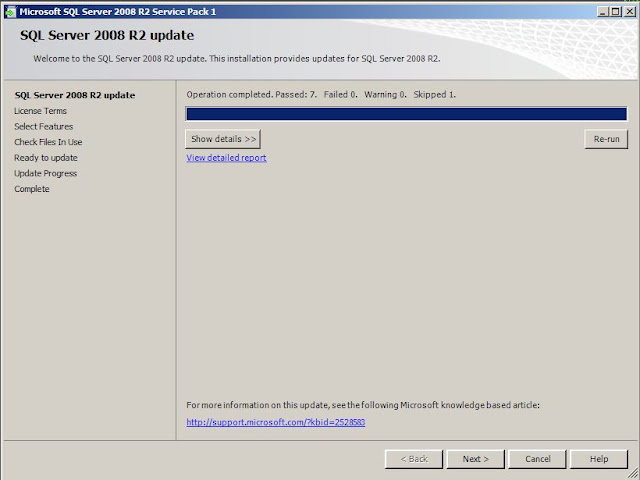640x480 pixels.
Task: Open Help for the installer
Action: [599, 459]
